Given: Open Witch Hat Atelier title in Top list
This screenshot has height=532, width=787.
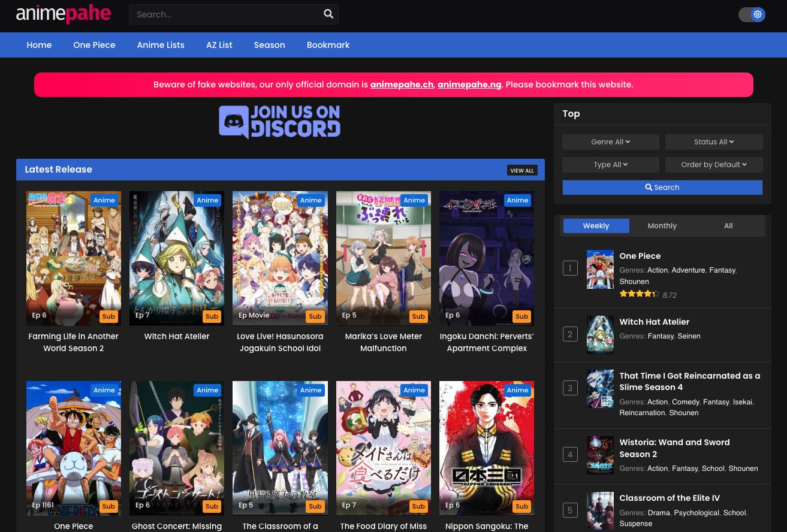Looking at the screenshot, I should click(654, 322).
